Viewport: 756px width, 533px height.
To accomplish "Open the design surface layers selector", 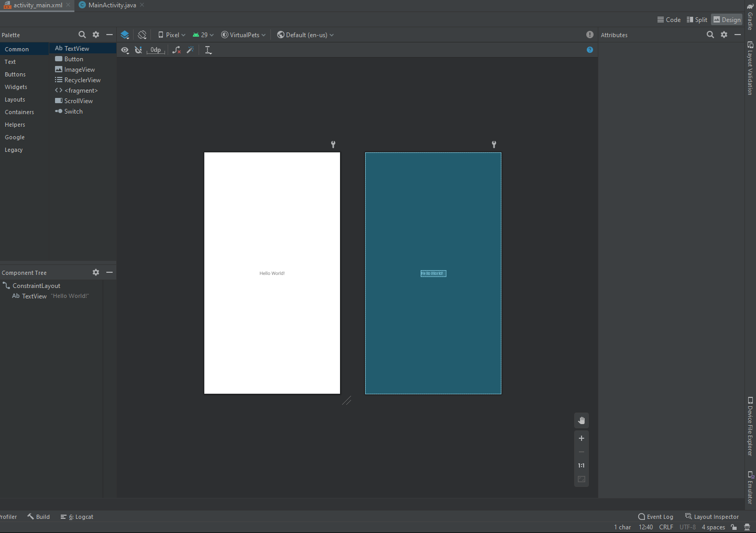I will click(x=125, y=35).
